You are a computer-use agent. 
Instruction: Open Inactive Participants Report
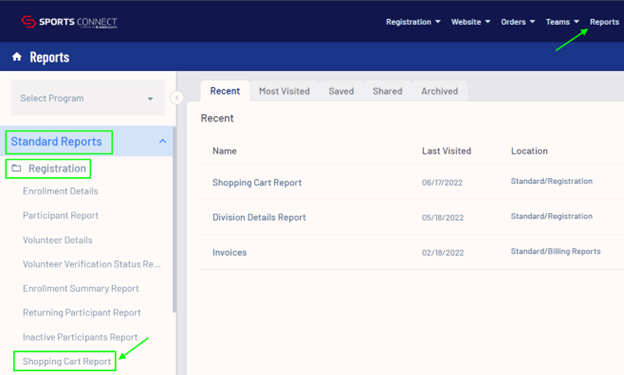coord(80,337)
